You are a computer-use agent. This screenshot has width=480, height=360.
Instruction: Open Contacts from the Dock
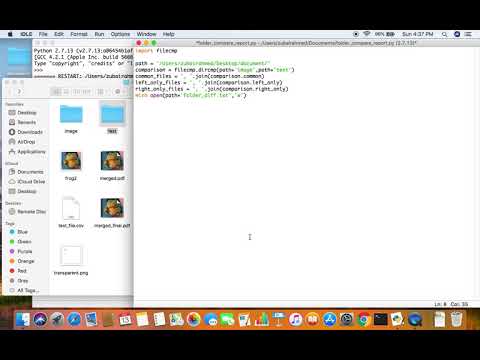[108, 319]
